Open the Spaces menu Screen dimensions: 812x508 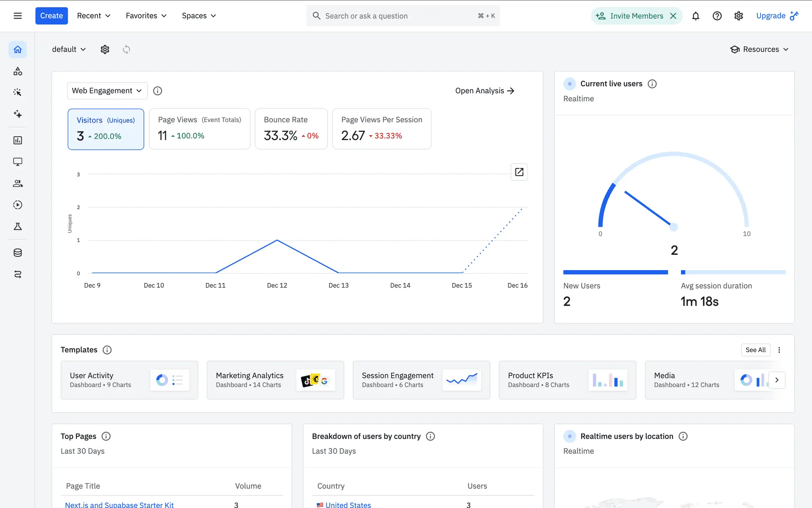click(199, 16)
